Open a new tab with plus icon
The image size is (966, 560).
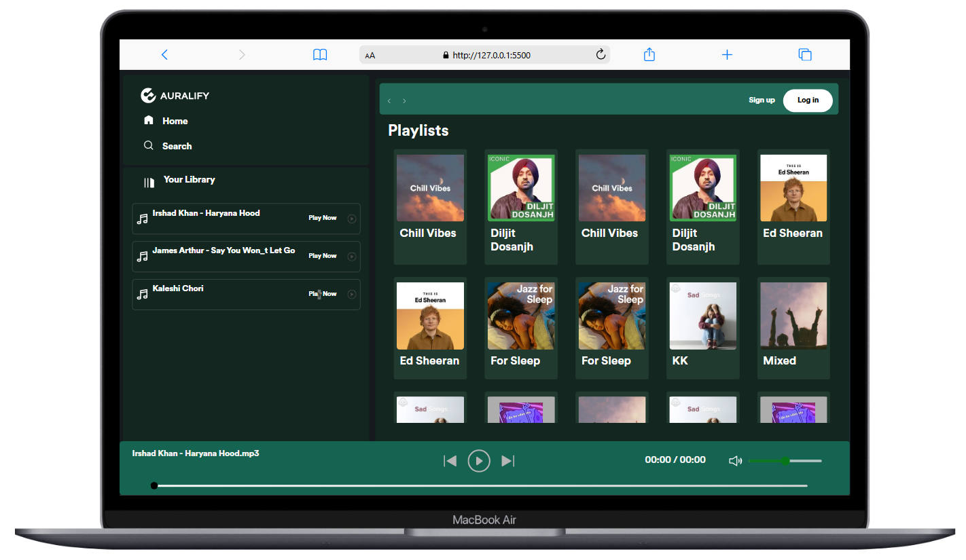727,55
